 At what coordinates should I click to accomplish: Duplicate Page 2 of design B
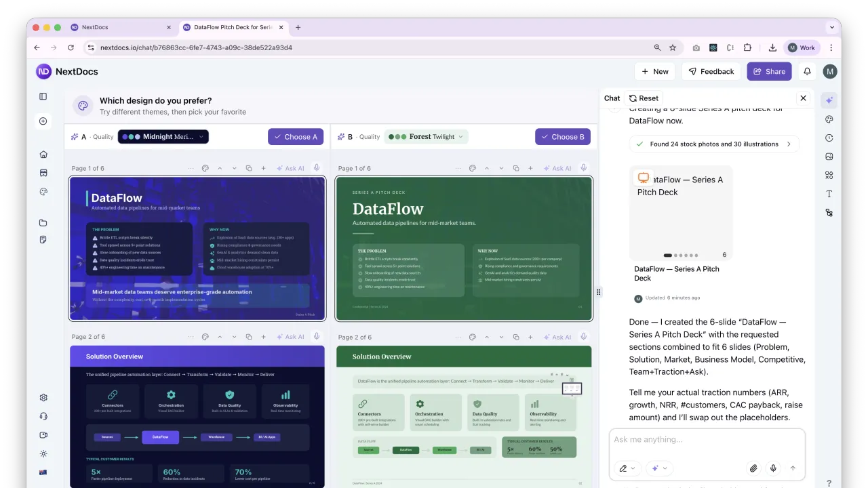pyautogui.click(x=516, y=337)
